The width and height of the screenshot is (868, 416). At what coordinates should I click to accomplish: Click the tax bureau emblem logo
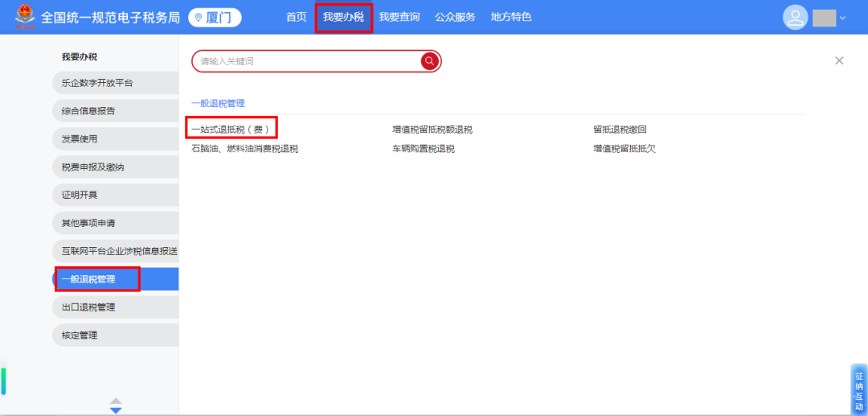click(24, 17)
